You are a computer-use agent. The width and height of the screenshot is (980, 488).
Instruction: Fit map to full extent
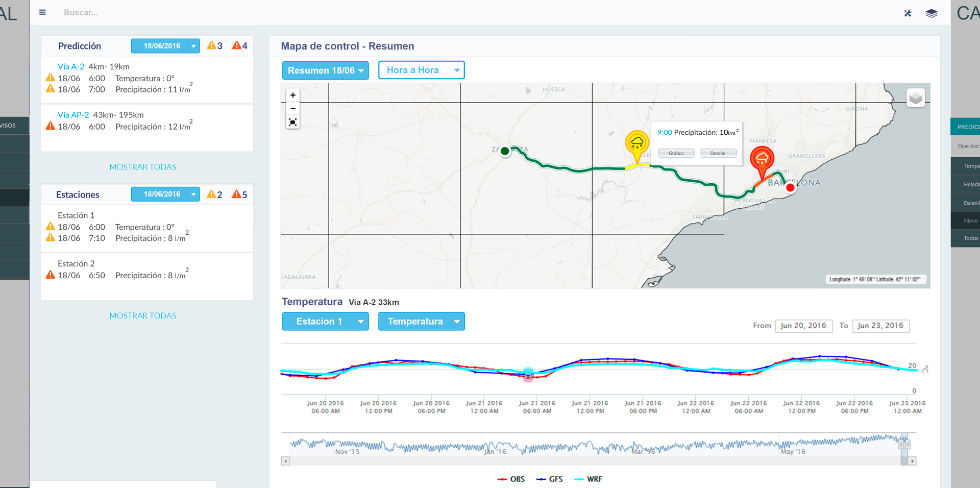[x=293, y=122]
